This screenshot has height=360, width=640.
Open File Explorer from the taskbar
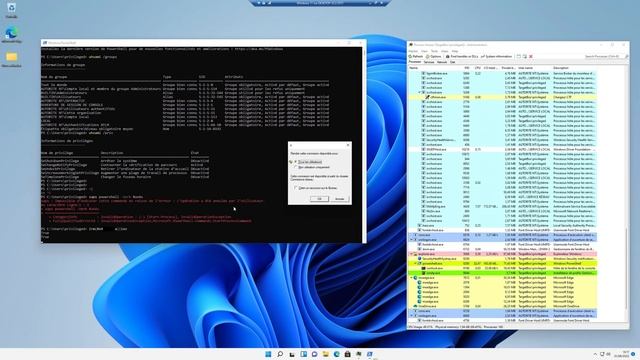(325, 354)
